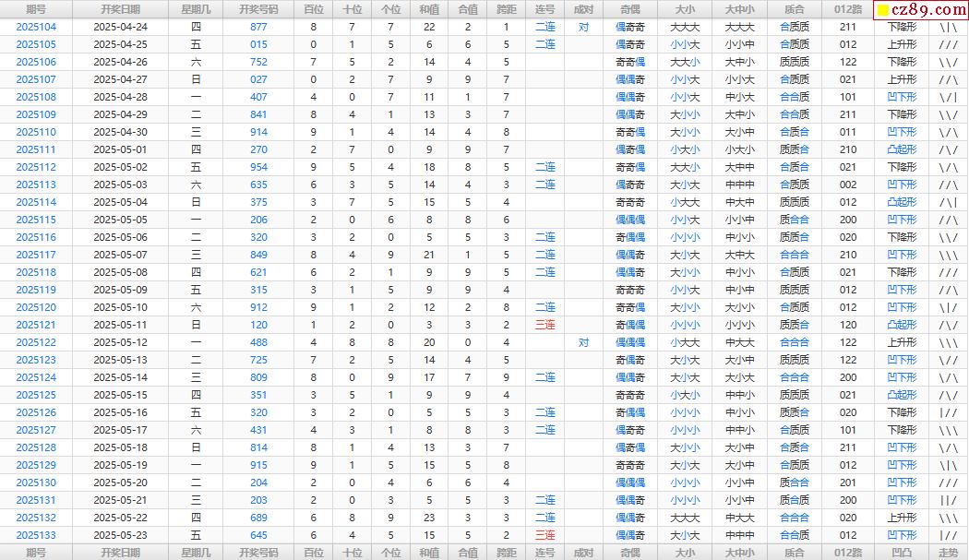
Task: Open the period 2025121 link
Action: point(36,325)
